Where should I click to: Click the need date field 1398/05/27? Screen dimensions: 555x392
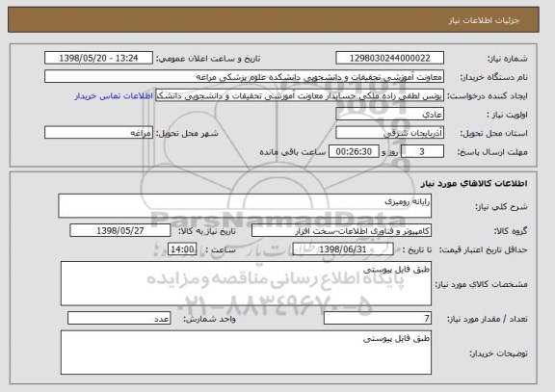tap(120, 230)
